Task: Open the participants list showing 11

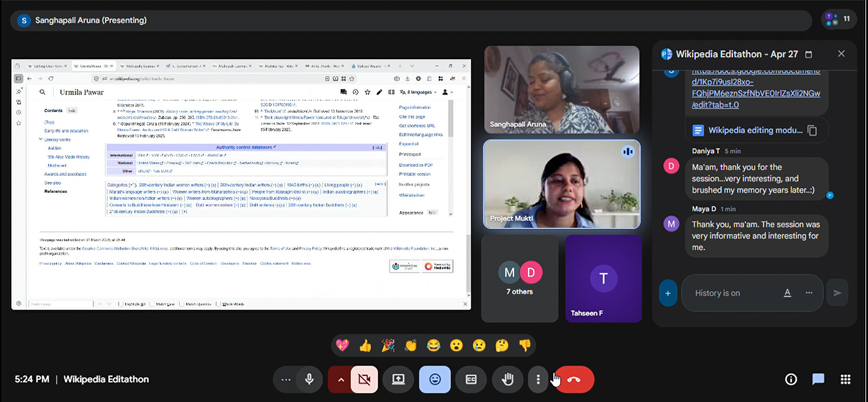Action: (839, 20)
